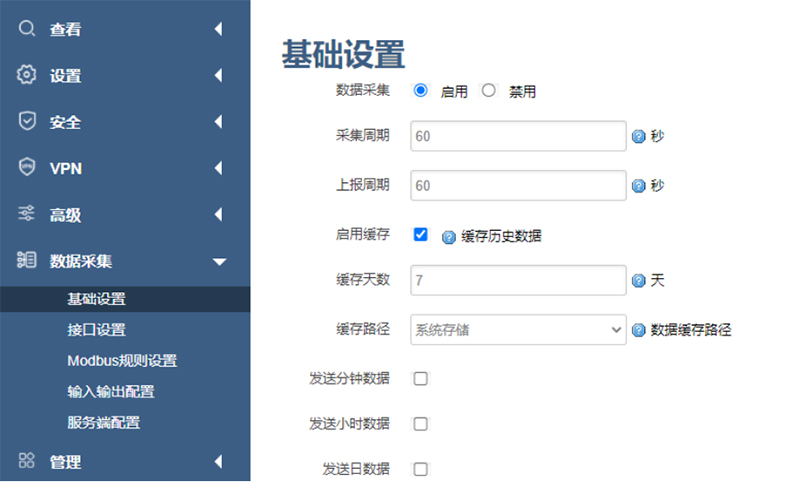
Task: Click the VPN shield icon
Action: 27,167
